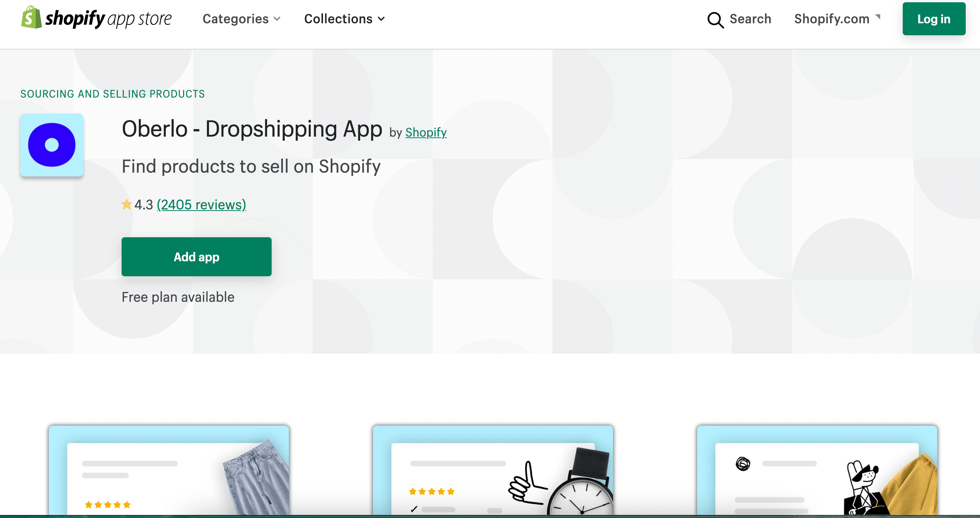Click the external arrow beside Shopify.com

(x=878, y=17)
